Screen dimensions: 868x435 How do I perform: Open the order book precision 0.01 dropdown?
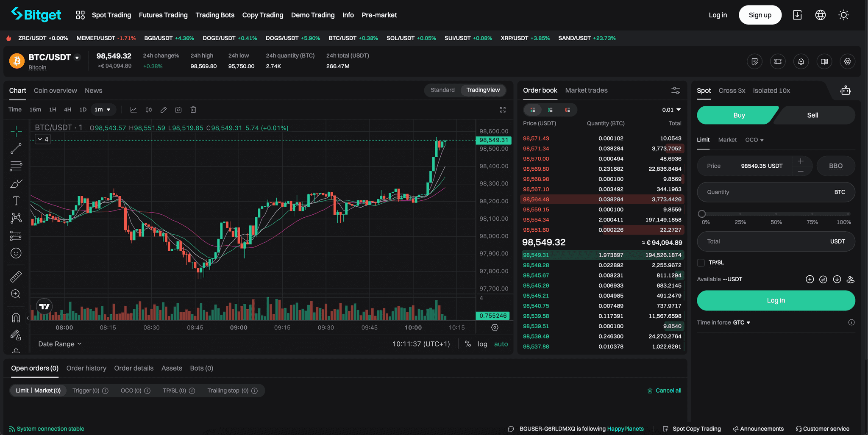point(671,109)
